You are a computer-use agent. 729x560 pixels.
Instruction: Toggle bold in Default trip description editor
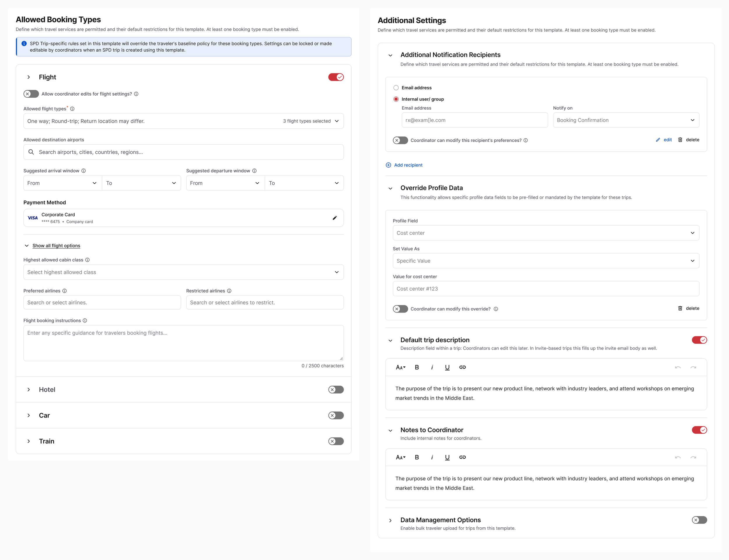417,367
